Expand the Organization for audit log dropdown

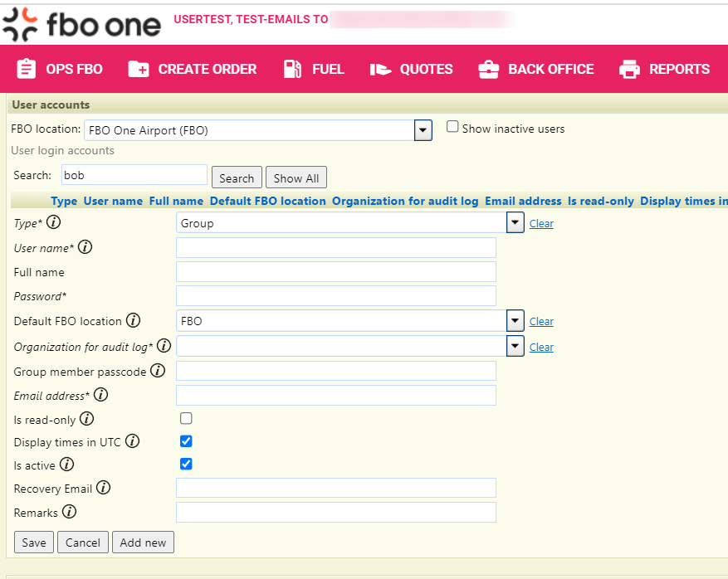tap(515, 346)
